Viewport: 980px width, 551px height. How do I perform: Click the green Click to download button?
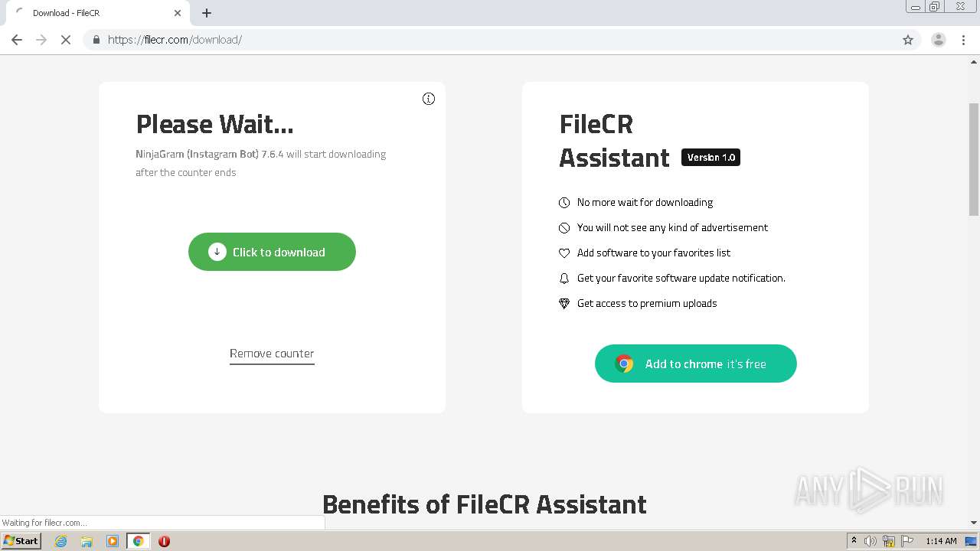click(272, 252)
